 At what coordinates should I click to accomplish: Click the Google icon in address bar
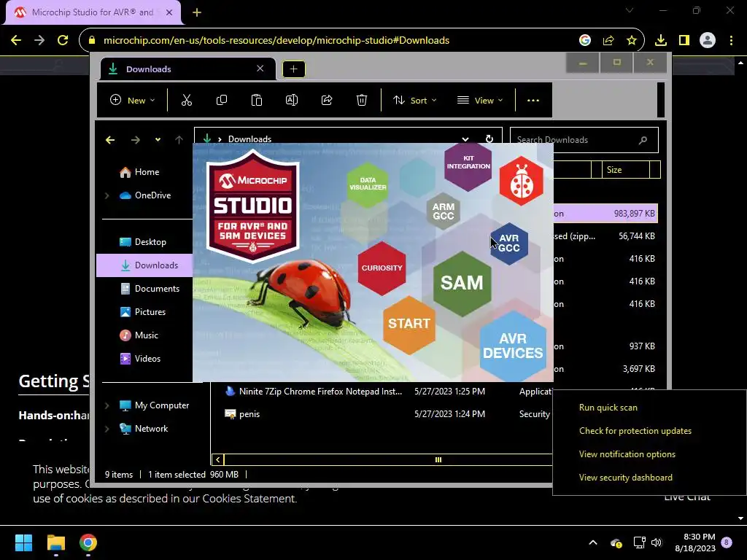[x=585, y=40]
